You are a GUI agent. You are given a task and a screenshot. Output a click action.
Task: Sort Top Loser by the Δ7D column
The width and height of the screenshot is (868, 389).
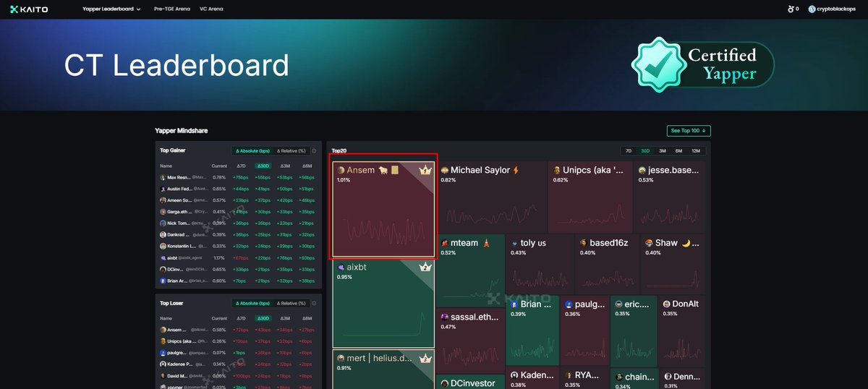(x=242, y=317)
